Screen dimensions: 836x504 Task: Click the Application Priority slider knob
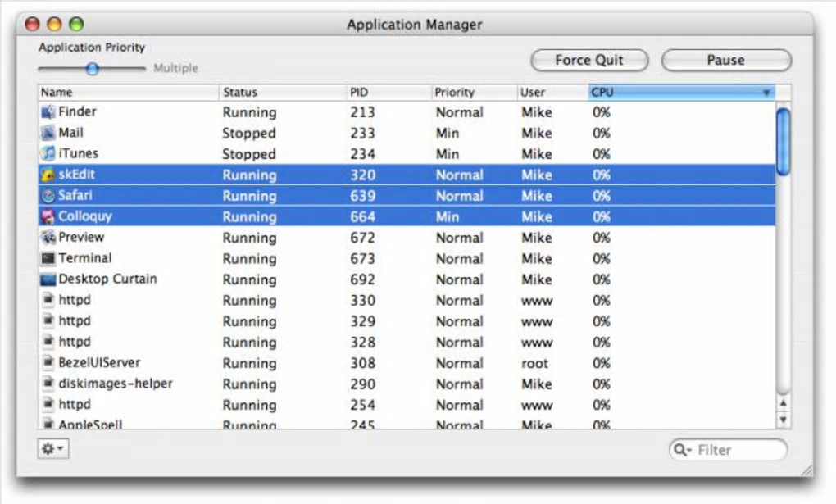[93, 69]
